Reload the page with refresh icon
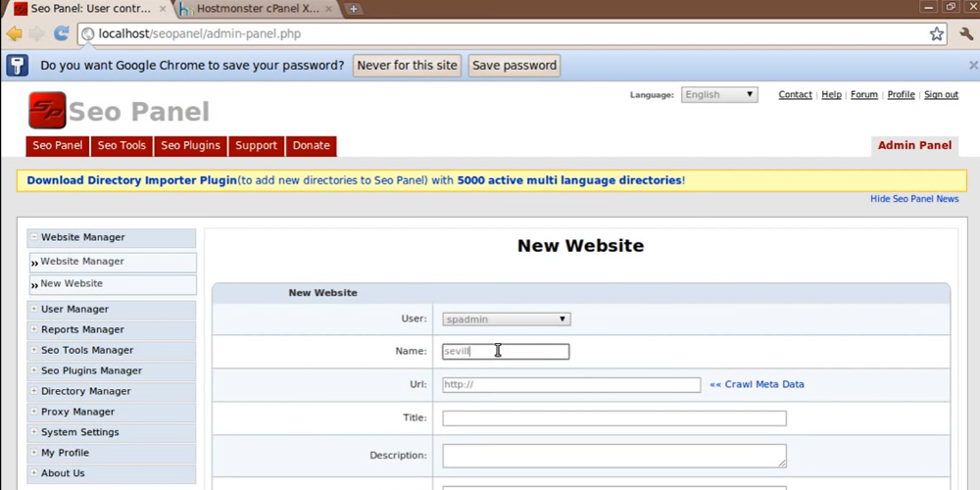Screen dimensions: 980x490 (x=61, y=33)
